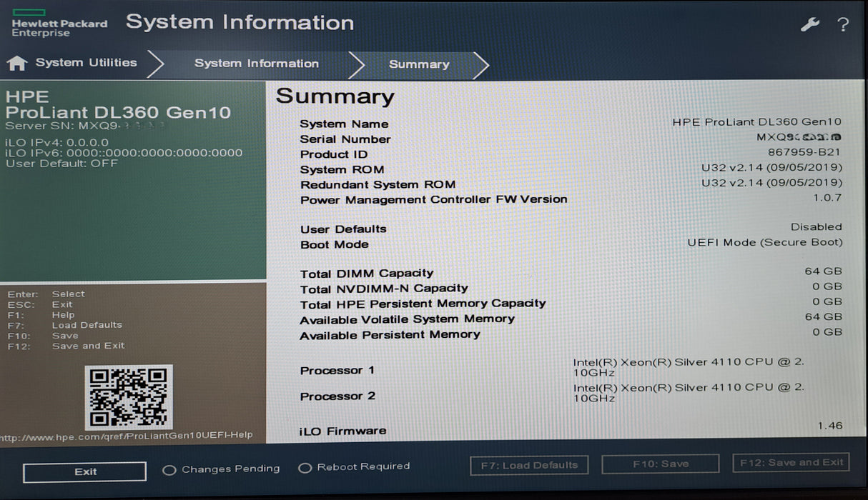Click the System Name value HPE ProLiant DL360 Gen10
Image resolution: width=868 pixels, height=500 pixels.
[x=756, y=122]
